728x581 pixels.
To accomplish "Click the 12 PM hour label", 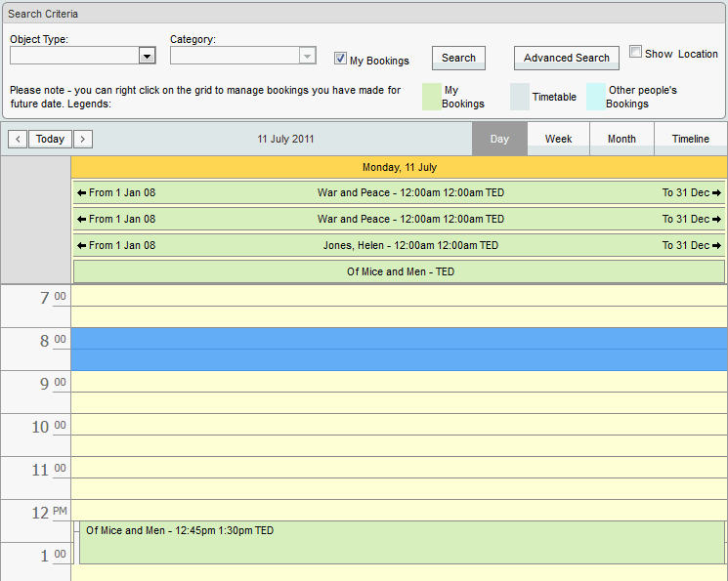I will pyautogui.click(x=49, y=513).
